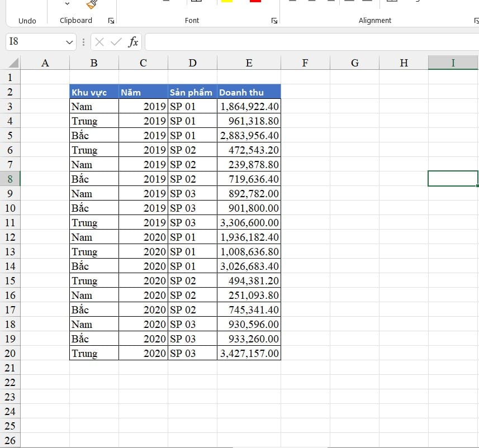Click the Format Painter brush icon

coord(92,4)
